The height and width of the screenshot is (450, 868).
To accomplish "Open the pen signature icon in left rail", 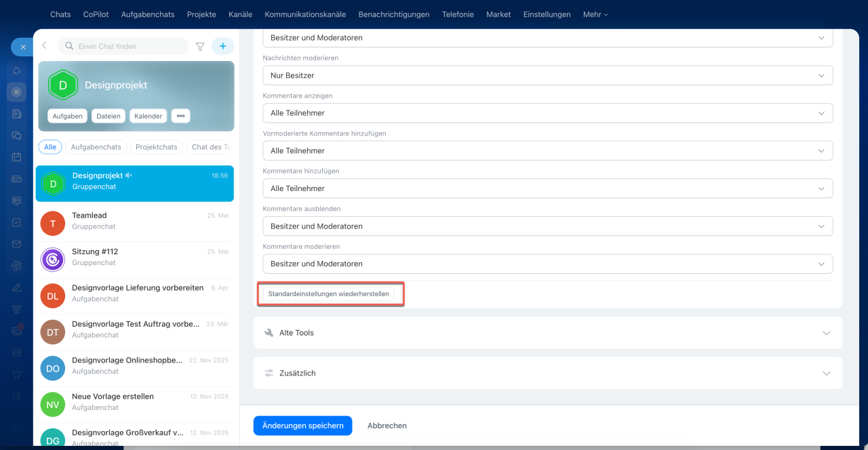I will pyautogui.click(x=16, y=287).
